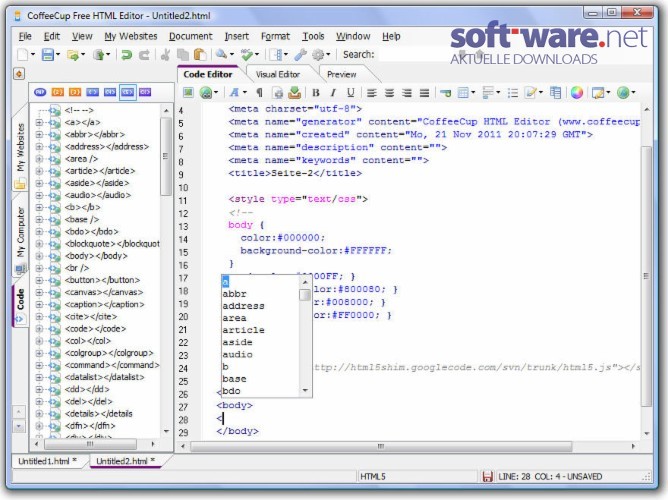Click the print preview icon

(x=278, y=92)
